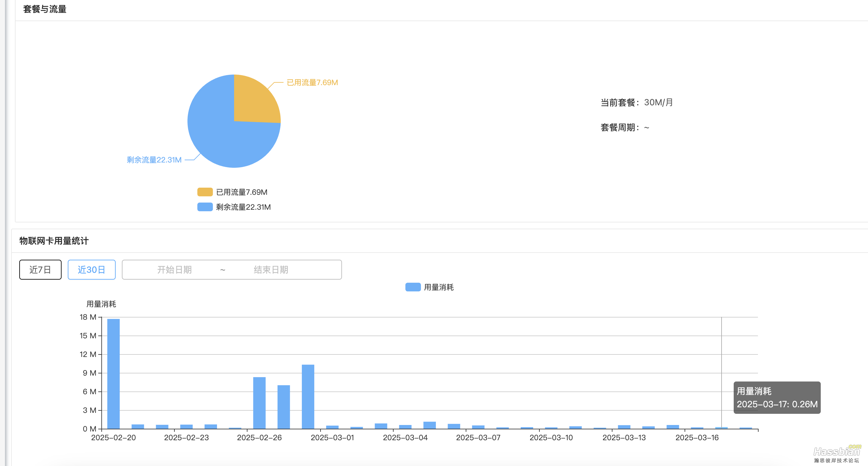The image size is (868, 466).
Task: Click the 剩余流量22.31M legend text
Action: tap(243, 207)
